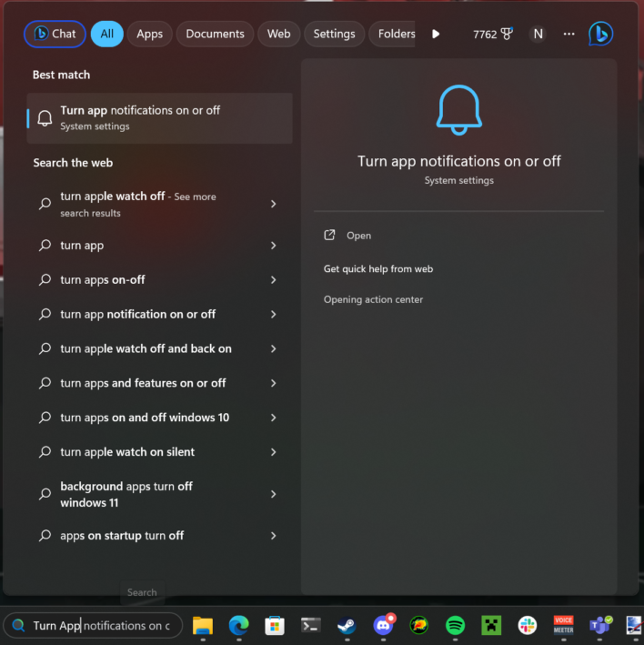Click the taskbar search input field
This screenshot has height=645, width=644.
[x=93, y=626]
